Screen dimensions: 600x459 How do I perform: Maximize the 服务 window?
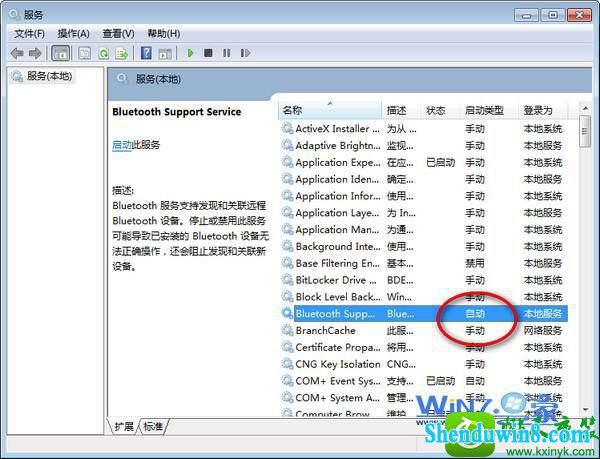click(553, 15)
